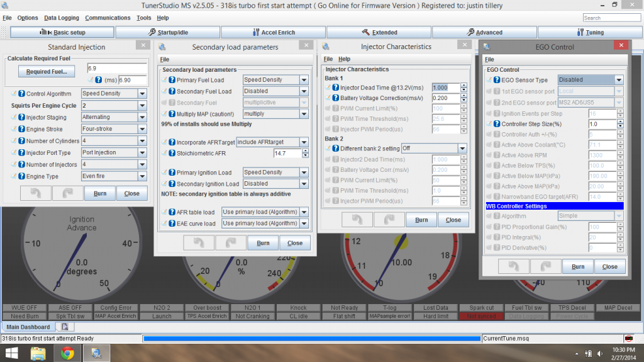Burn settings in EGO Control dialog
The height and width of the screenshot is (362, 644).
pyautogui.click(x=578, y=266)
